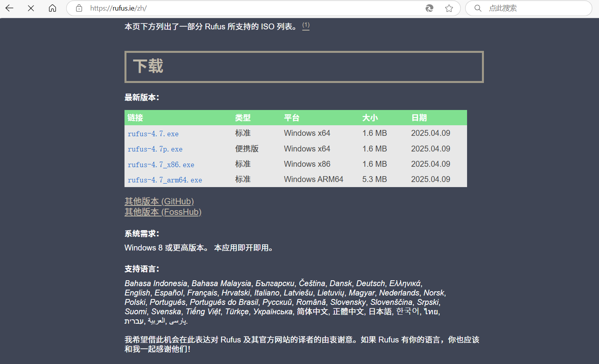
Task: Open site security info via the lock icon
Action: (79, 8)
